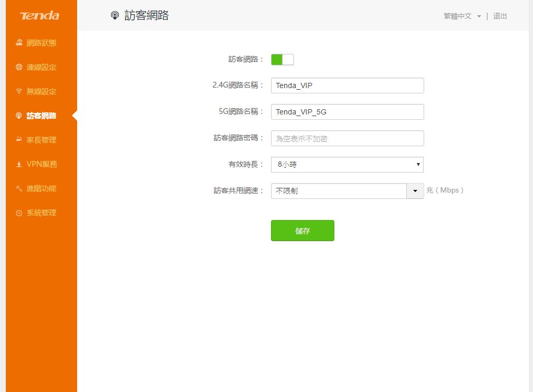Click the 連線設定 globe icon
Viewport: 533px width, 392px height.
click(x=19, y=67)
